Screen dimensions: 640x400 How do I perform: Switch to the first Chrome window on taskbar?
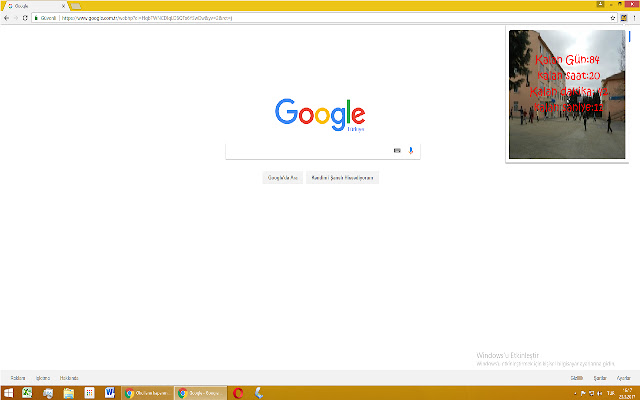tap(148, 393)
